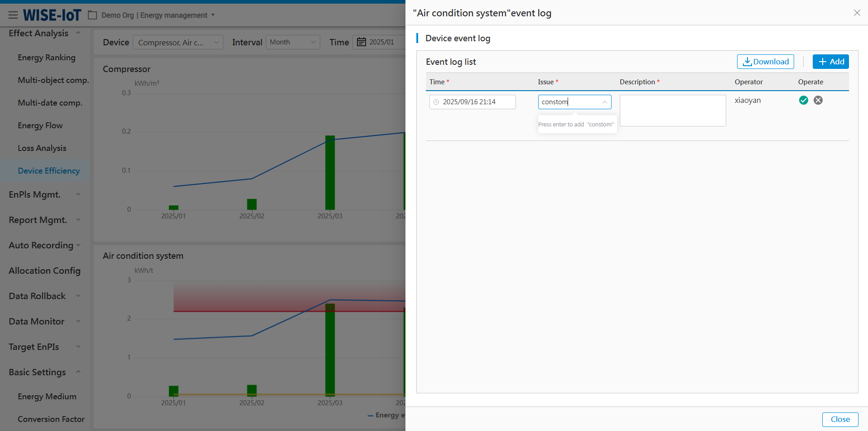This screenshot has height=431, width=868.
Task: Close the event log panel with X
Action: (856, 13)
